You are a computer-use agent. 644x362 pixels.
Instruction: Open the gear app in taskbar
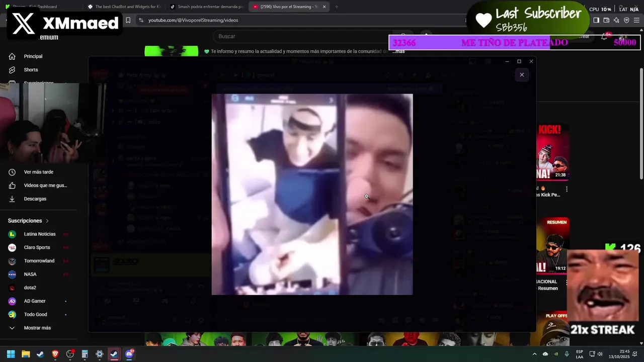tap(100, 354)
